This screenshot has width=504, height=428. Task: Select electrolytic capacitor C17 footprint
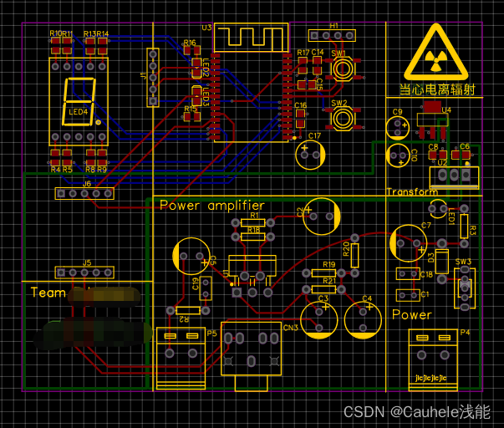click(310, 155)
